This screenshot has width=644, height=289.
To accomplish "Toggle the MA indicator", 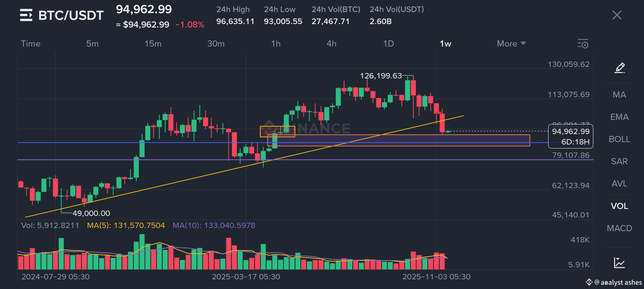I will coord(619,95).
